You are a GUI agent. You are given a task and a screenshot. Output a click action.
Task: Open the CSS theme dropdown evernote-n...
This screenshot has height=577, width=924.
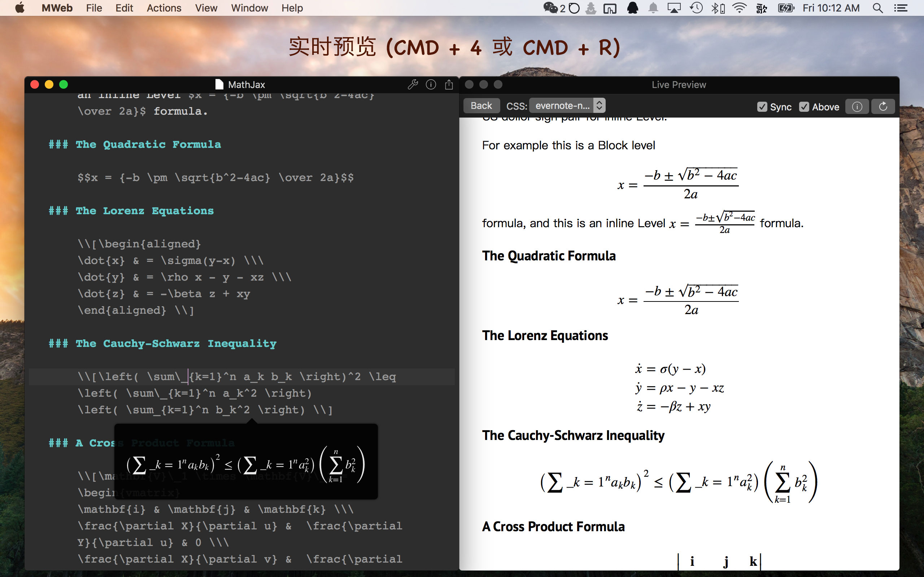tap(562, 106)
